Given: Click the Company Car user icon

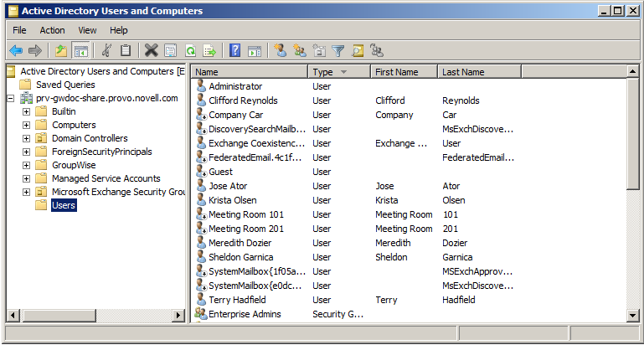Looking at the screenshot, I should [201, 115].
